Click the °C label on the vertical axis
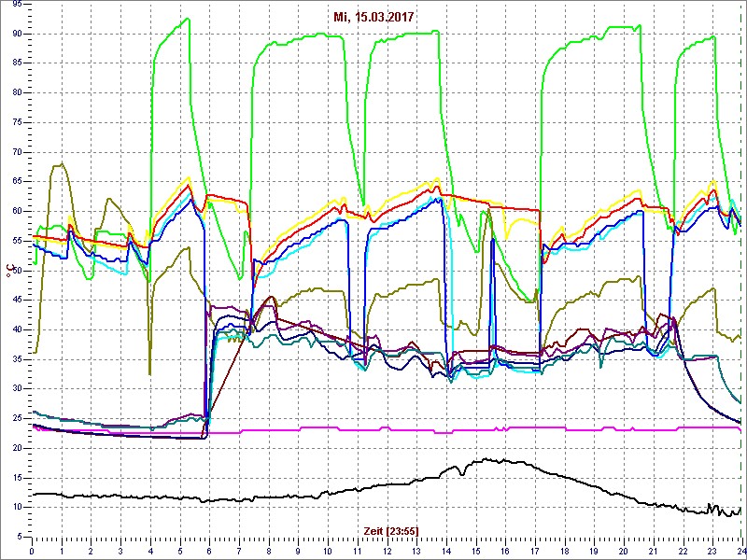 10,270
